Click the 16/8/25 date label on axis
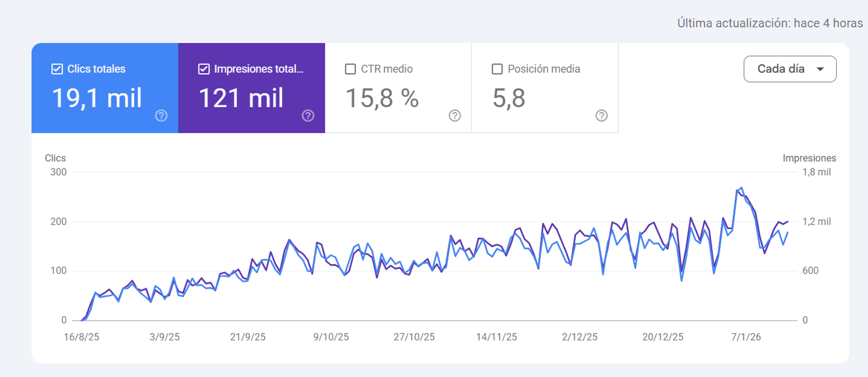 [82, 337]
